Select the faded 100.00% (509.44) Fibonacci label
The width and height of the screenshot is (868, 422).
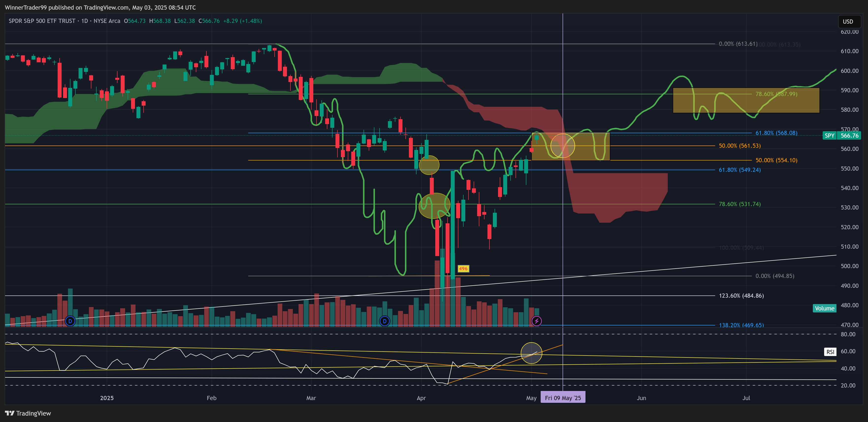tap(741, 247)
